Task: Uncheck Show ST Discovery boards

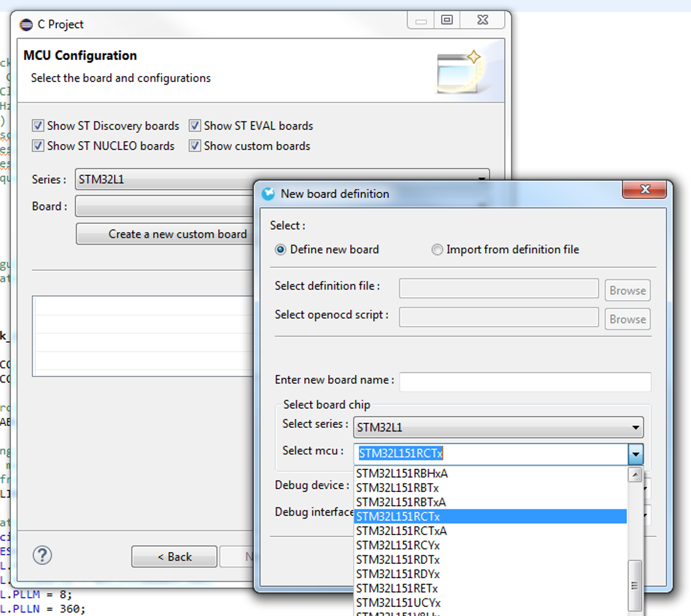Action: [38, 126]
